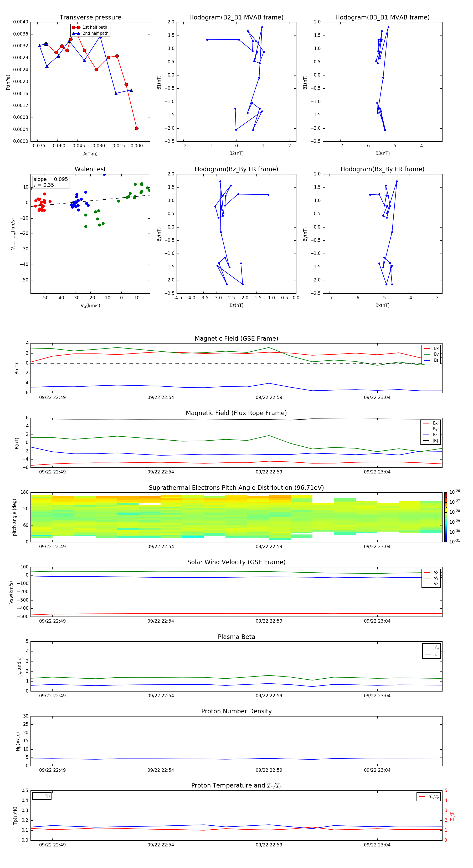
Task: Click the 'WalenTest' plot title
Action: 90,169
